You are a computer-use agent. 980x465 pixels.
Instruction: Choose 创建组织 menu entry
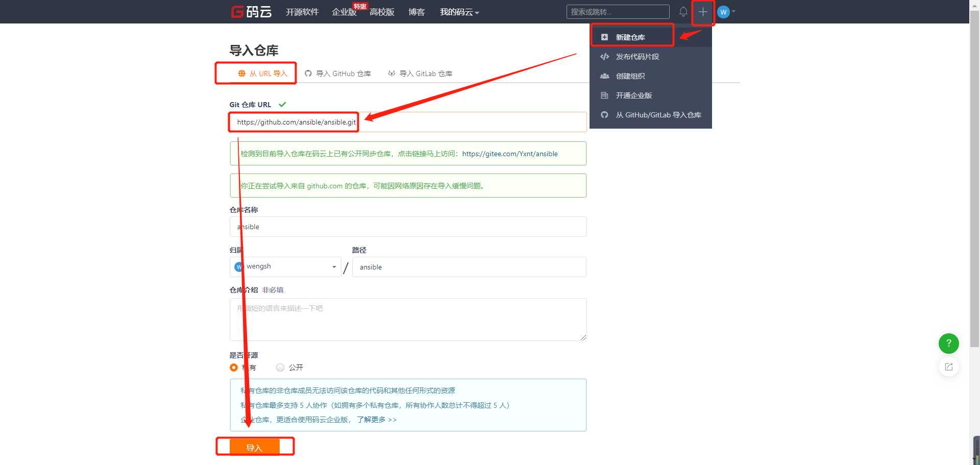click(651, 76)
